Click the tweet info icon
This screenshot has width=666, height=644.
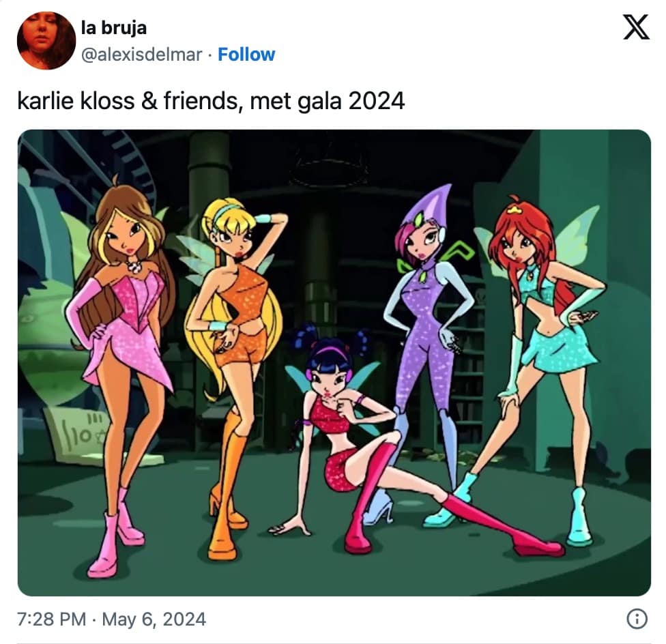(x=637, y=619)
